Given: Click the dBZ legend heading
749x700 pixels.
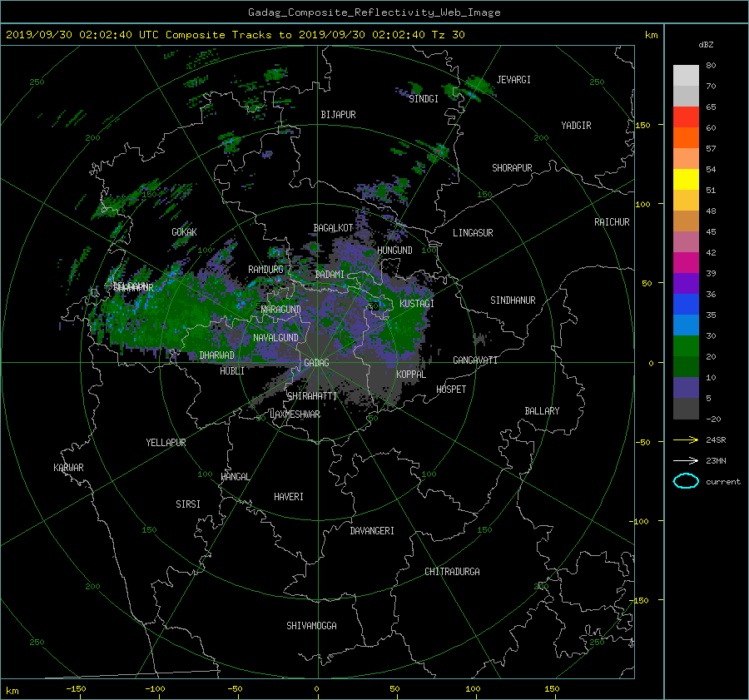Looking at the screenshot, I should pos(706,45).
